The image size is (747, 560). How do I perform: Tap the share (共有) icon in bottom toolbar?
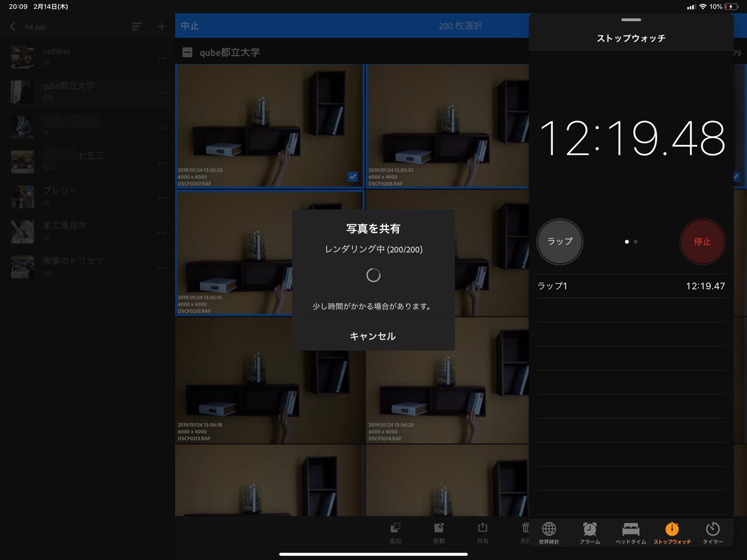[482, 528]
